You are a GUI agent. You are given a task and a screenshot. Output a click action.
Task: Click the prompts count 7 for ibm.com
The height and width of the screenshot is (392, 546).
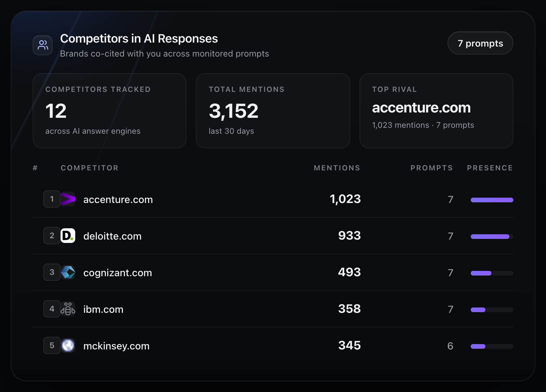click(450, 309)
